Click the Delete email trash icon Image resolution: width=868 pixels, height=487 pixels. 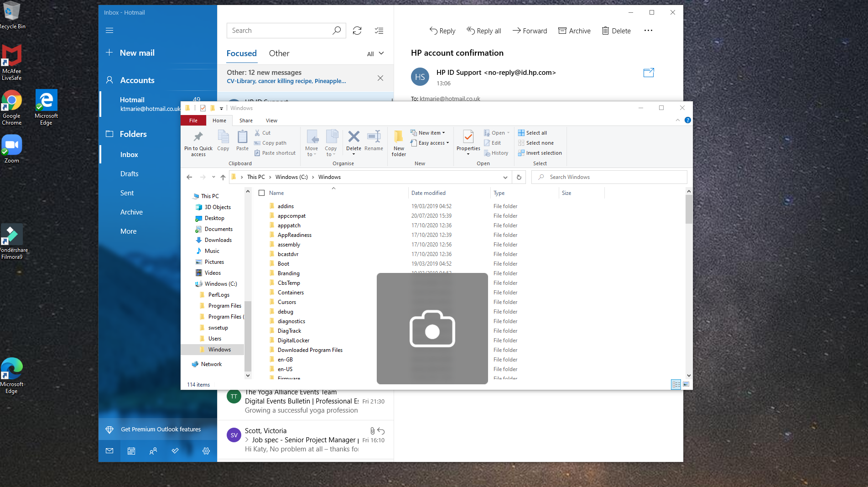[x=605, y=31]
